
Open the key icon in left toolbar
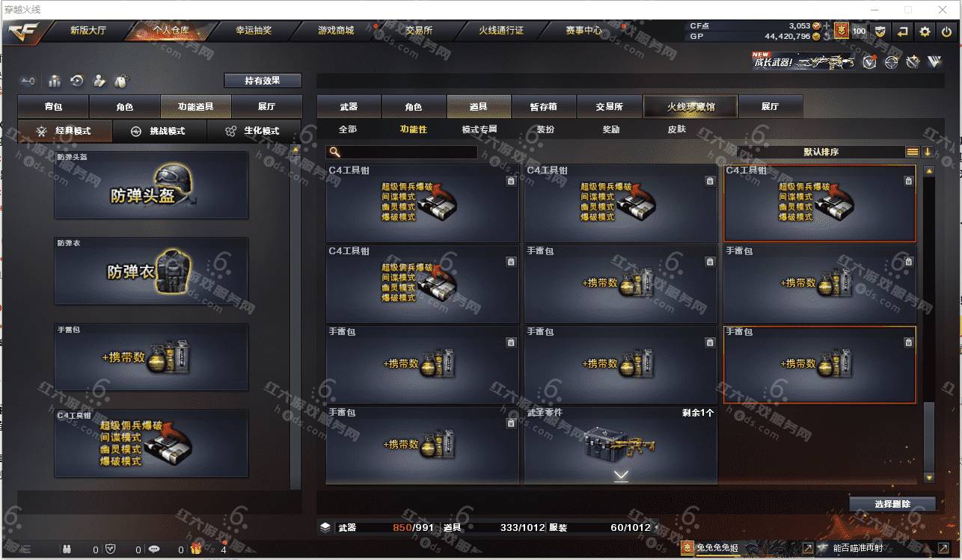28,81
